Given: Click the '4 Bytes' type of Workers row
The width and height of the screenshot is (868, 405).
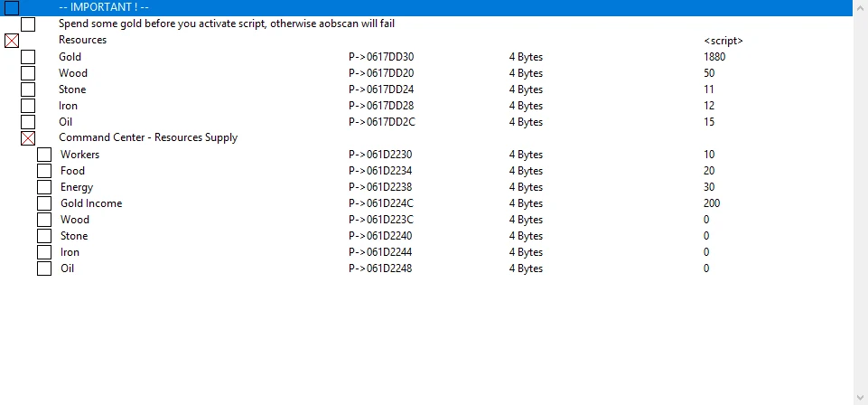Looking at the screenshot, I should tap(526, 155).
